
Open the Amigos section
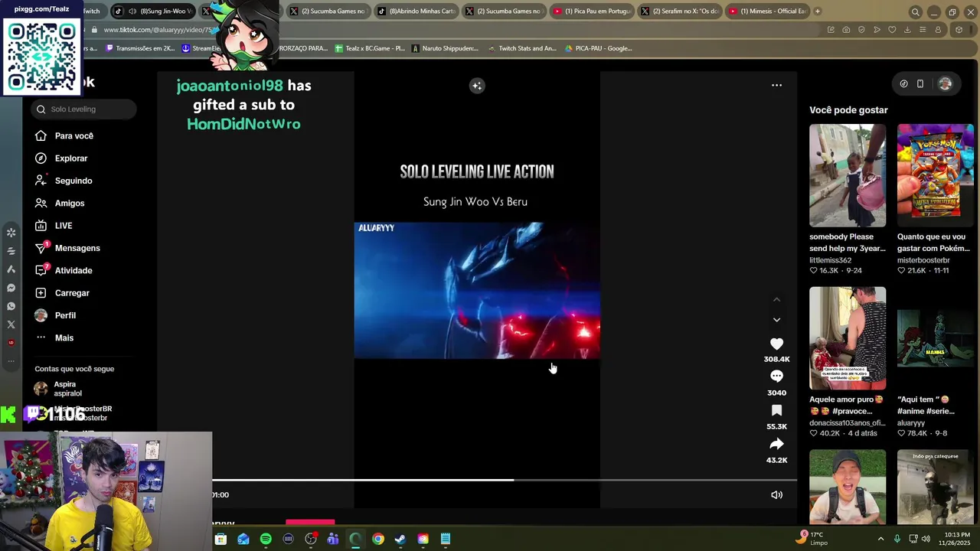[x=60, y=203]
